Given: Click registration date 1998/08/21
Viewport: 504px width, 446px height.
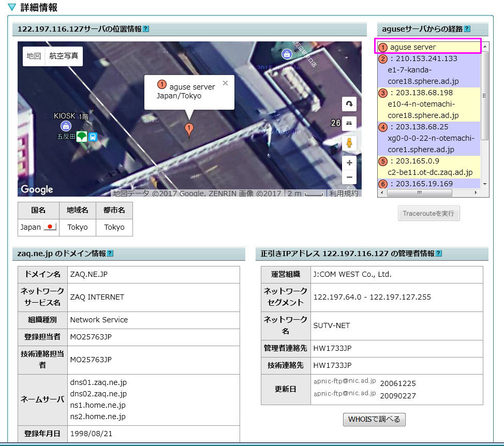Looking at the screenshot, I should pos(91,434).
